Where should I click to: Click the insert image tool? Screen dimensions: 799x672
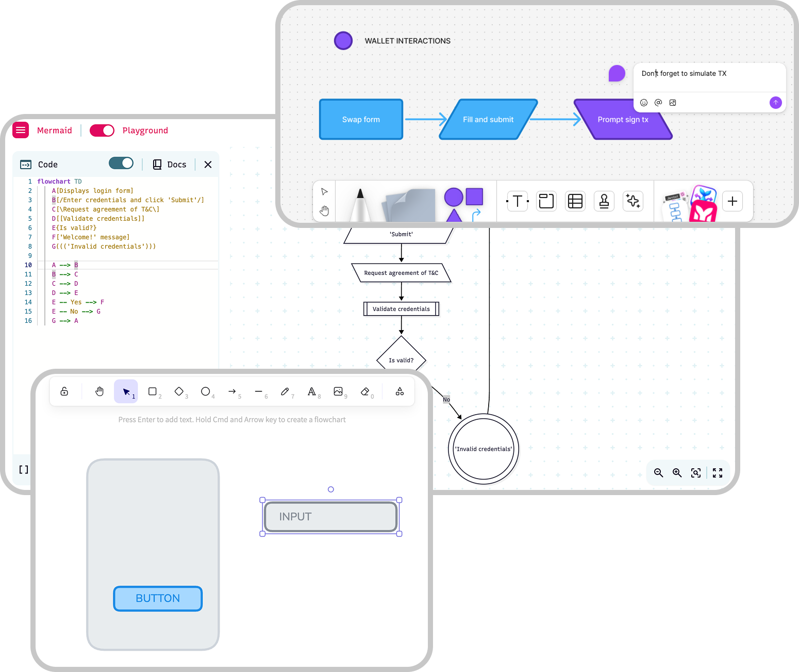click(x=338, y=391)
